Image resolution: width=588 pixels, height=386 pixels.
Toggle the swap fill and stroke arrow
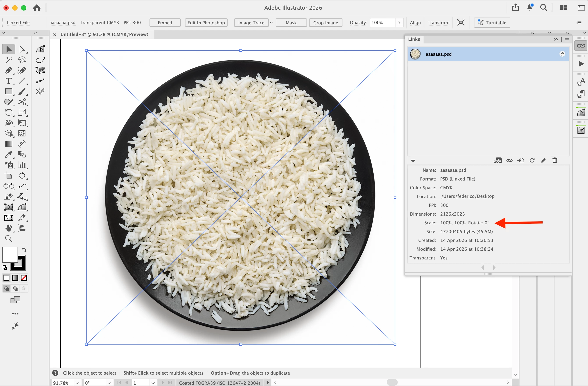point(24,250)
